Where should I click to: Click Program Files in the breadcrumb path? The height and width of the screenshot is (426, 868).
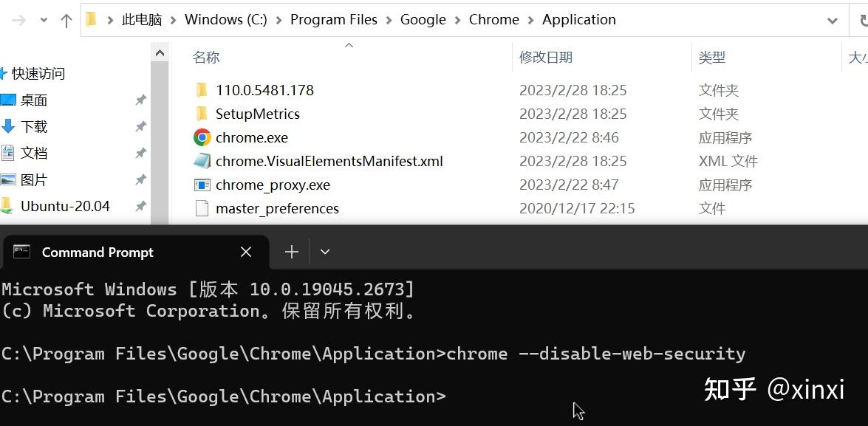coord(334,20)
